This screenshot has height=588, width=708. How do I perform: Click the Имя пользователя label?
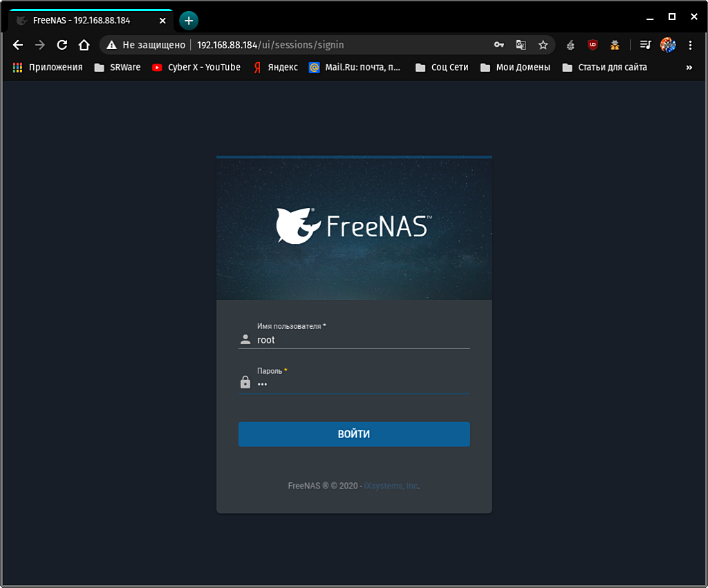[292, 326]
